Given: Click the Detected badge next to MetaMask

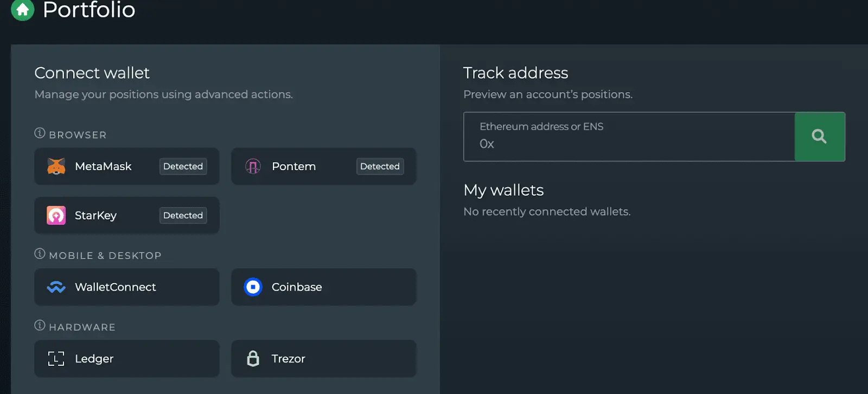Looking at the screenshot, I should [183, 166].
